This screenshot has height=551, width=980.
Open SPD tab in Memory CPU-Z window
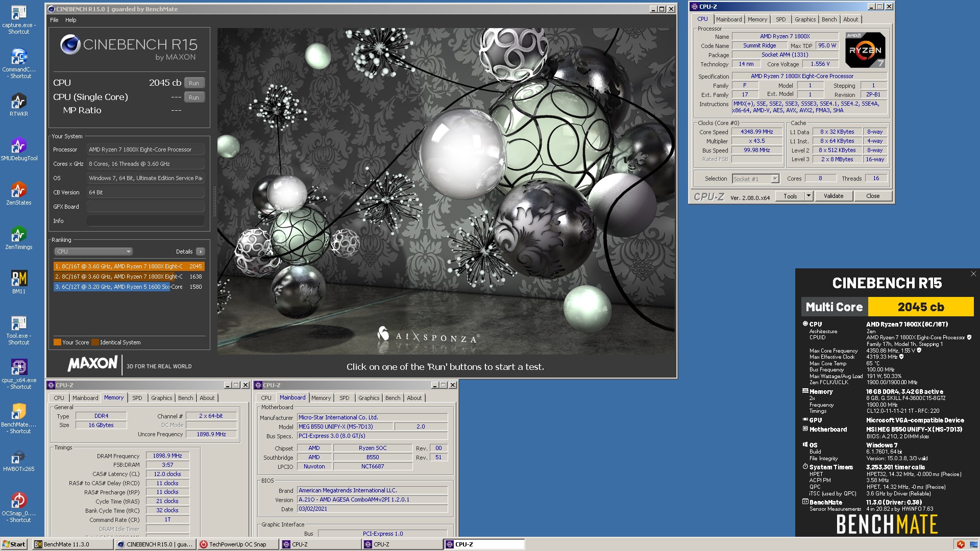coord(137,398)
